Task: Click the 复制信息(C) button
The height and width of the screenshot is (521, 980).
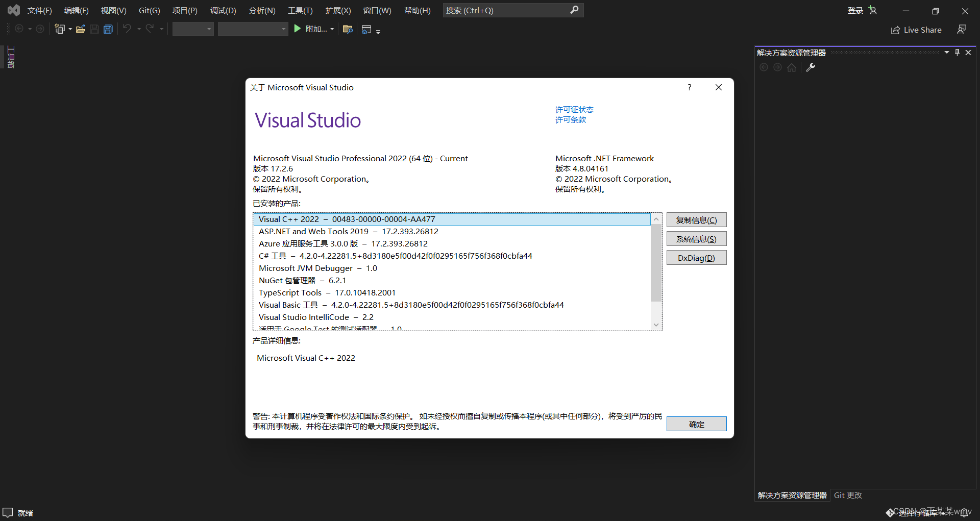Action: click(696, 219)
